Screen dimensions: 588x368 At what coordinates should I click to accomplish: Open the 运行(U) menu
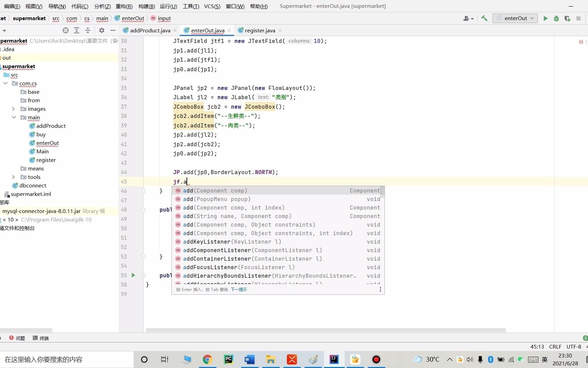168,6
